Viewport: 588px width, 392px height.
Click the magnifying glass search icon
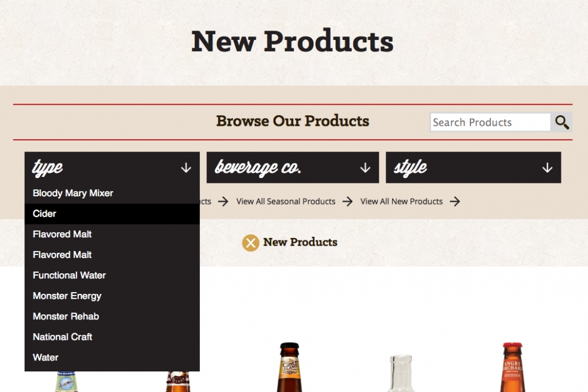(x=562, y=122)
